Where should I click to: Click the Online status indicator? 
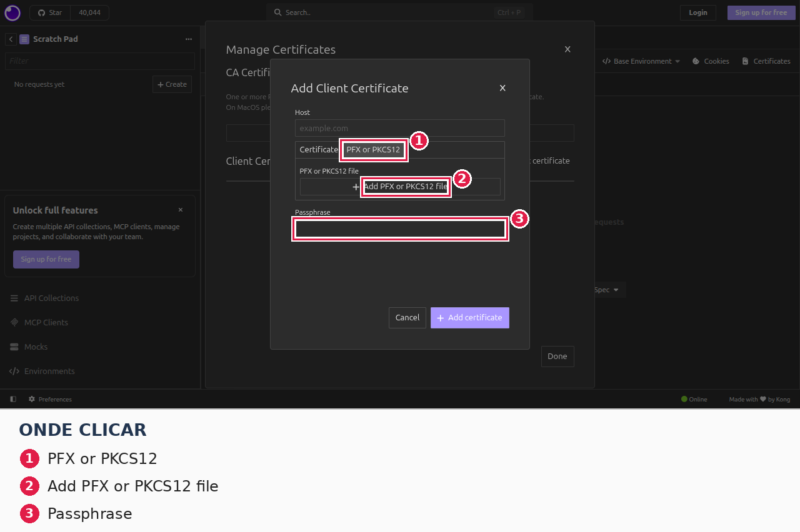click(x=694, y=399)
